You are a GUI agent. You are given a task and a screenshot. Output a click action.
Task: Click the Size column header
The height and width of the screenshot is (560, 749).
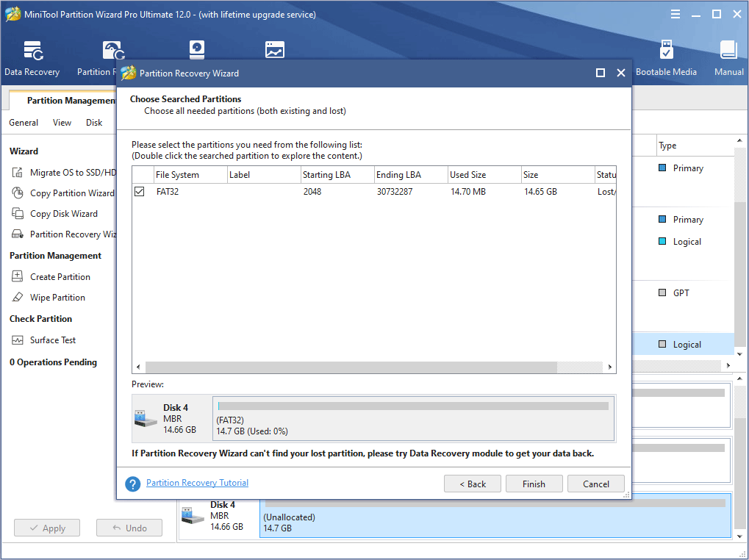559,175
